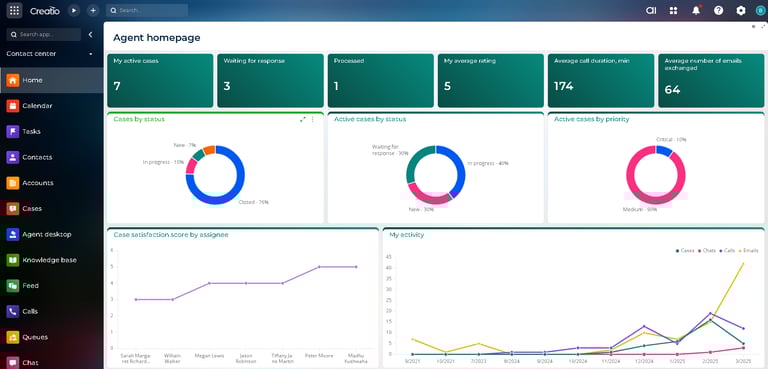Open Home section label
The width and height of the screenshot is (768, 369).
pyautogui.click(x=32, y=80)
